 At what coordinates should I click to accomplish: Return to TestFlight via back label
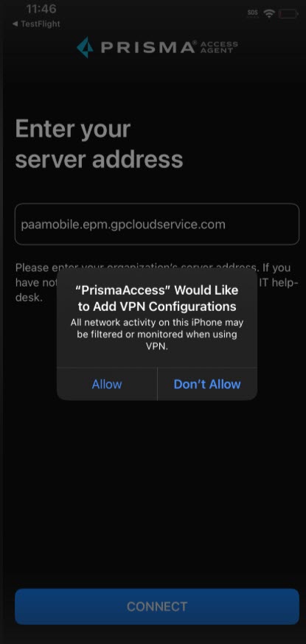(41, 24)
